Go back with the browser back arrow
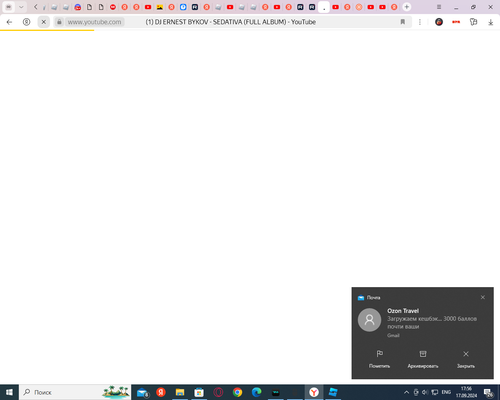This screenshot has height=400, width=500. 9,22
